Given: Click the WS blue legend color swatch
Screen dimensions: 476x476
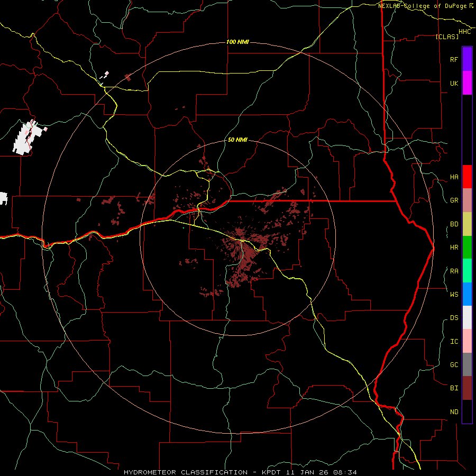Looking at the screenshot, I should (x=467, y=294).
